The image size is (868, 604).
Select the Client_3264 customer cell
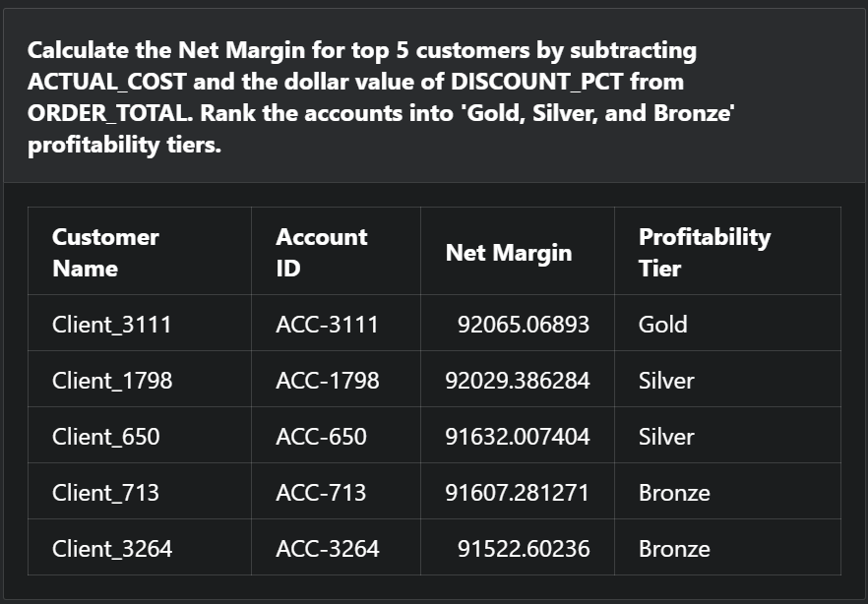[x=112, y=549]
